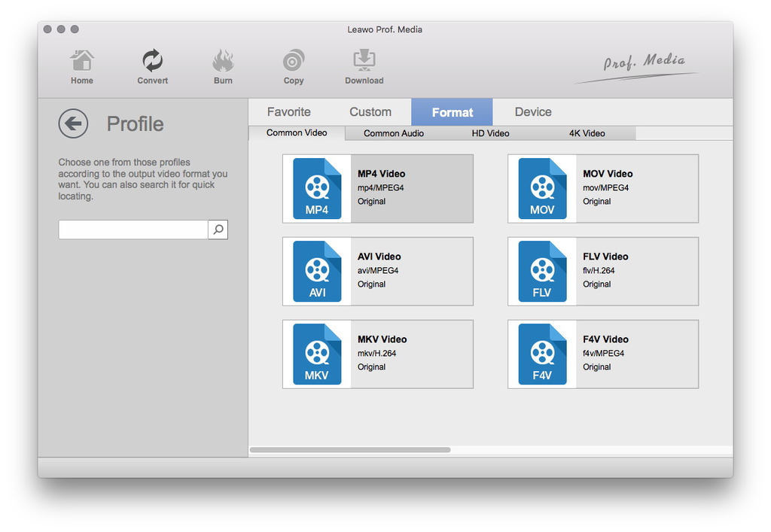The width and height of the screenshot is (771, 532).
Task: Switch to the Custom tab
Action: pos(370,112)
